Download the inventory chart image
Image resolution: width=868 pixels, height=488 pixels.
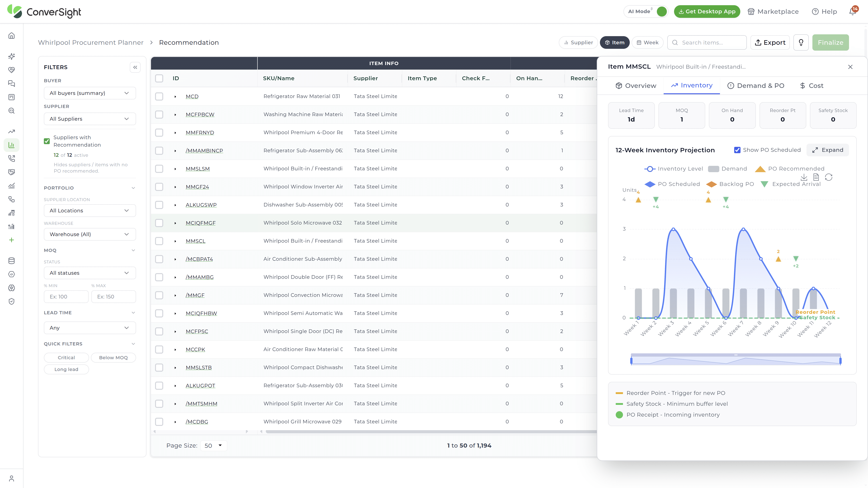pyautogui.click(x=804, y=177)
